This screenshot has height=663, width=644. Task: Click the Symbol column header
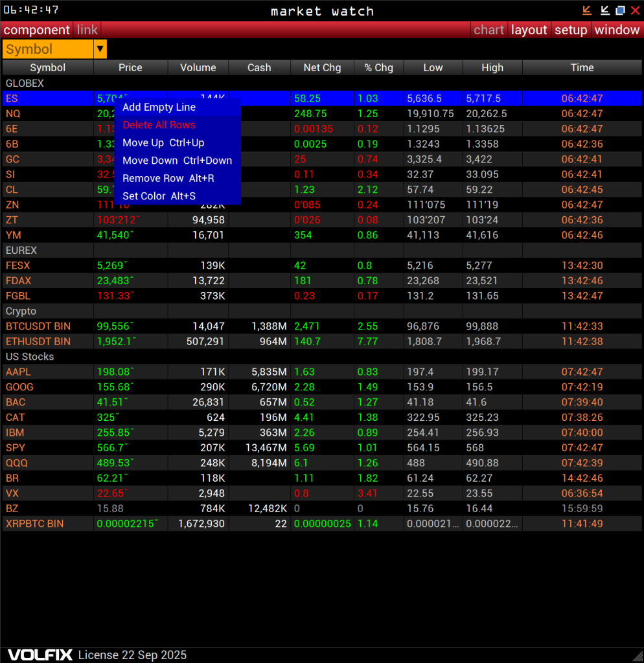click(x=48, y=67)
